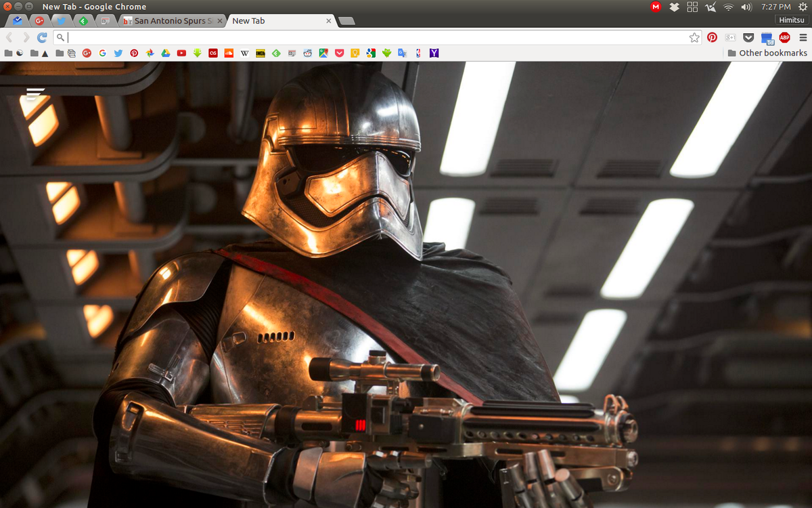The height and width of the screenshot is (508, 812).
Task: Open the Chrome hamburger menu
Action: tap(803, 38)
